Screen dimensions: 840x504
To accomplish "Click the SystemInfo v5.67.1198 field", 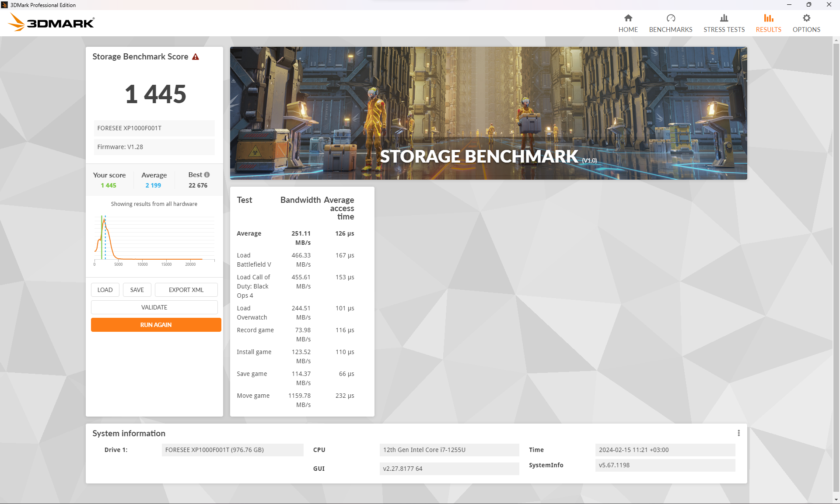I will 665,465.
